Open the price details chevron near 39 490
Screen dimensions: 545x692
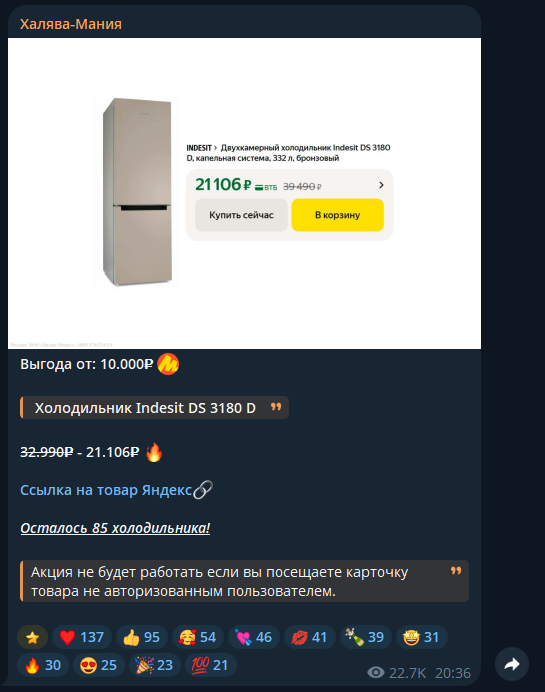pyautogui.click(x=381, y=185)
